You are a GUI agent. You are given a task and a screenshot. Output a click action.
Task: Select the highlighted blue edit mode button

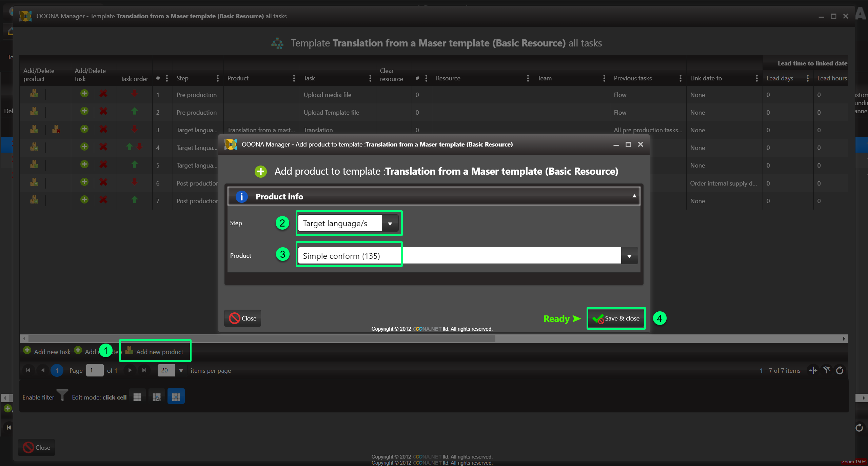pyautogui.click(x=176, y=397)
